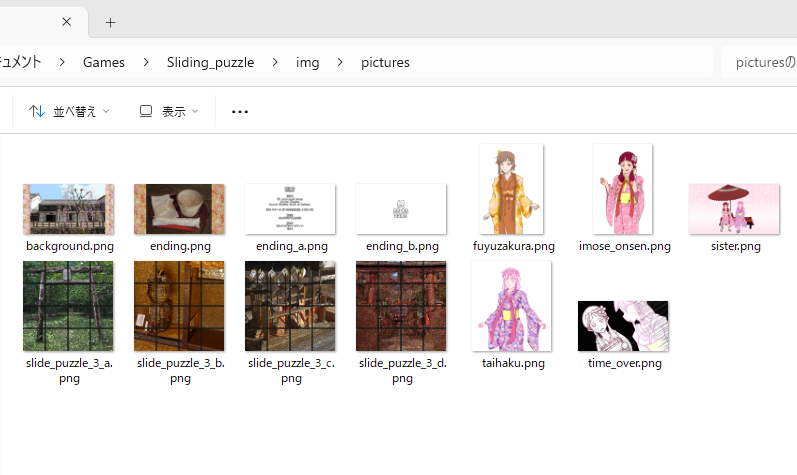Image resolution: width=797 pixels, height=475 pixels.
Task: Select slide_puzzle_3_d.png thumbnail
Action: pyautogui.click(x=401, y=306)
